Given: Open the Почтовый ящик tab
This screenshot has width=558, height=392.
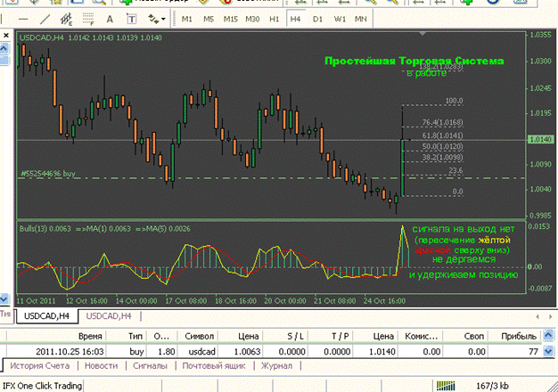Looking at the screenshot, I should coord(214,365).
